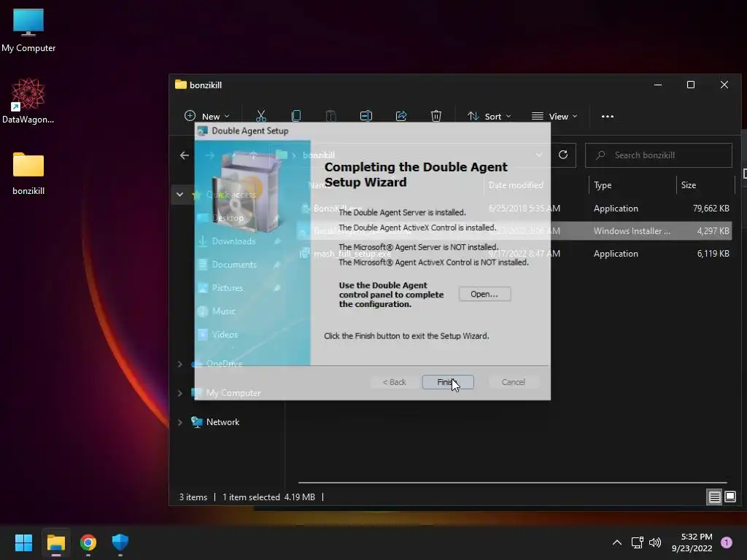Switch to details view layout icon
This screenshot has width=747, height=560.
714,497
